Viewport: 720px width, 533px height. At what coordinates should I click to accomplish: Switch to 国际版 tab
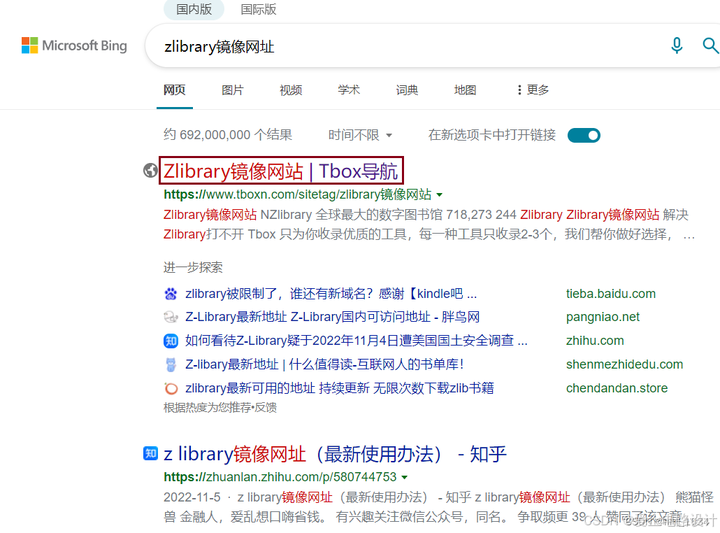[x=259, y=9]
